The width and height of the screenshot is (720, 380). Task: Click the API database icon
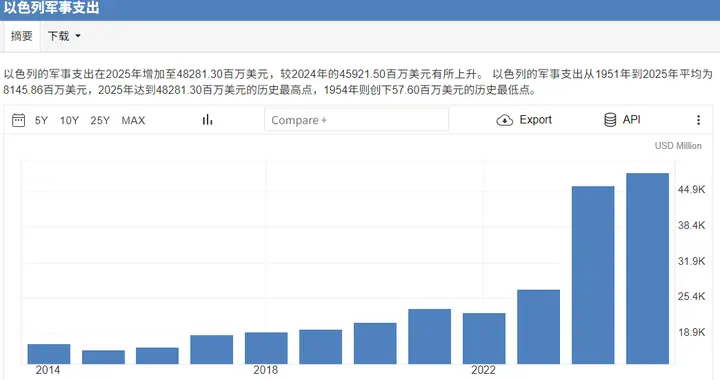click(x=610, y=120)
